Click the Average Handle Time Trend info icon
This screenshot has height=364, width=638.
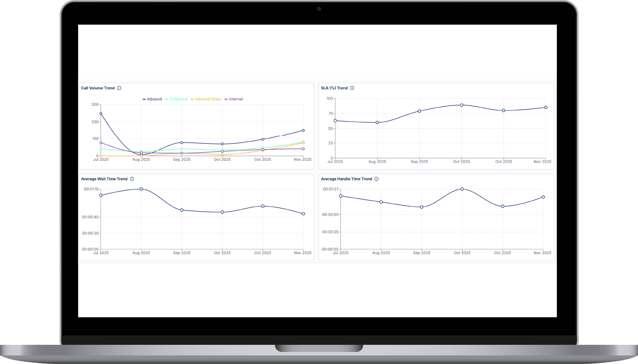coord(376,179)
